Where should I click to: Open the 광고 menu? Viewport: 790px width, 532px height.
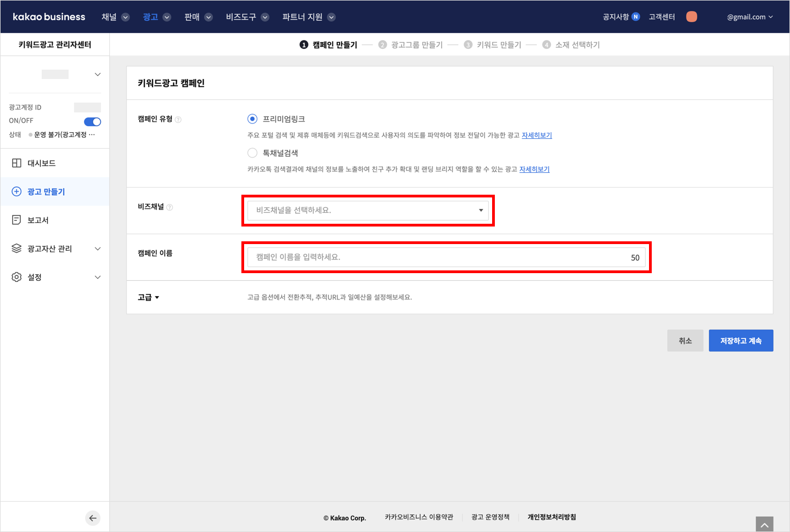(x=157, y=17)
